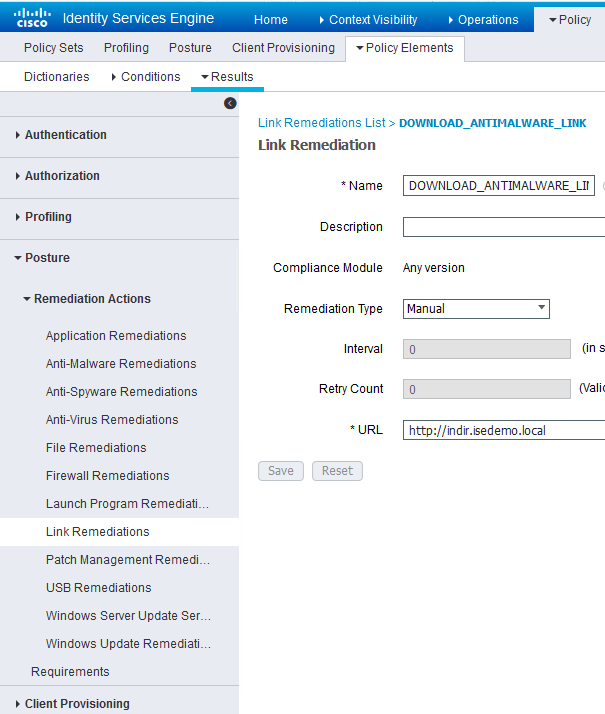Expand the Conditions menu

pyautogui.click(x=146, y=76)
